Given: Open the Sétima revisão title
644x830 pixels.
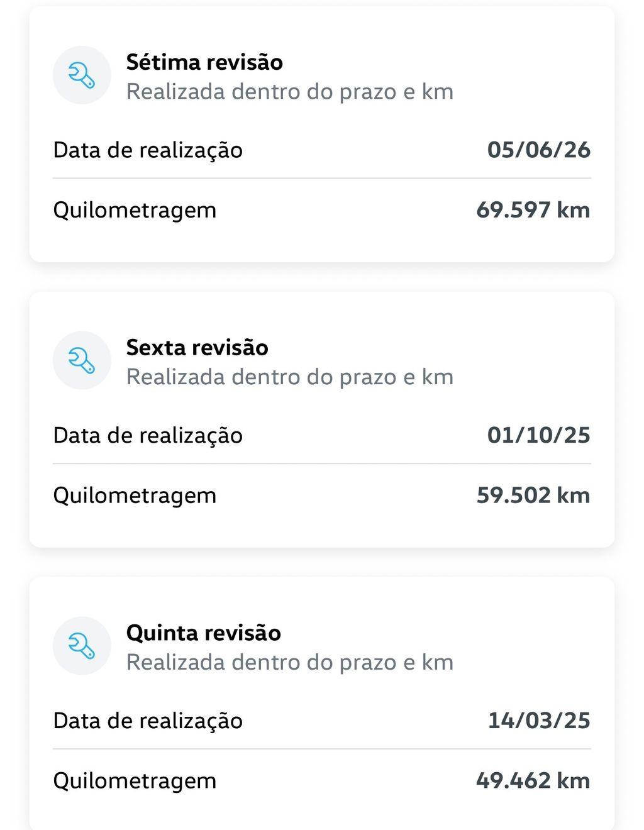Looking at the screenshot, I should tap(204, 62).
